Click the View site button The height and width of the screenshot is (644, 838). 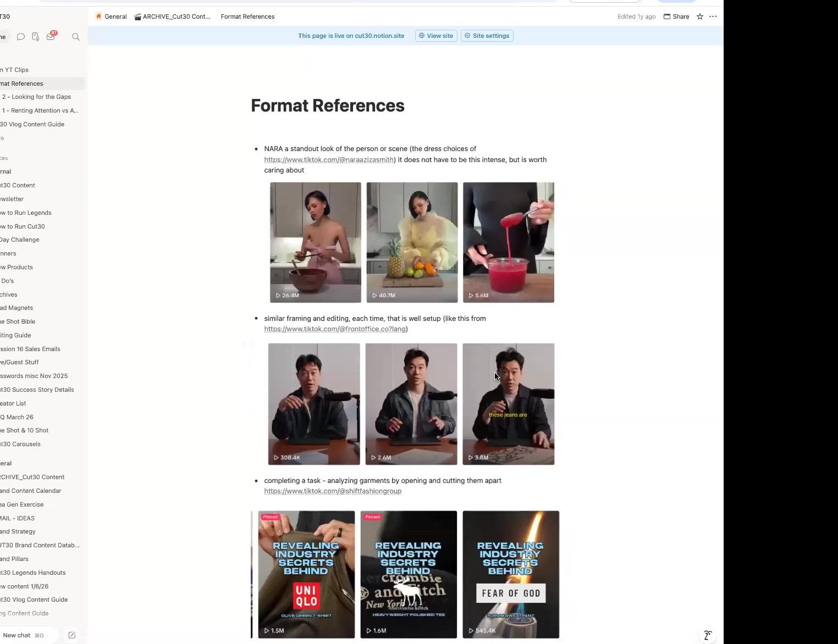(x=436, y=36)
